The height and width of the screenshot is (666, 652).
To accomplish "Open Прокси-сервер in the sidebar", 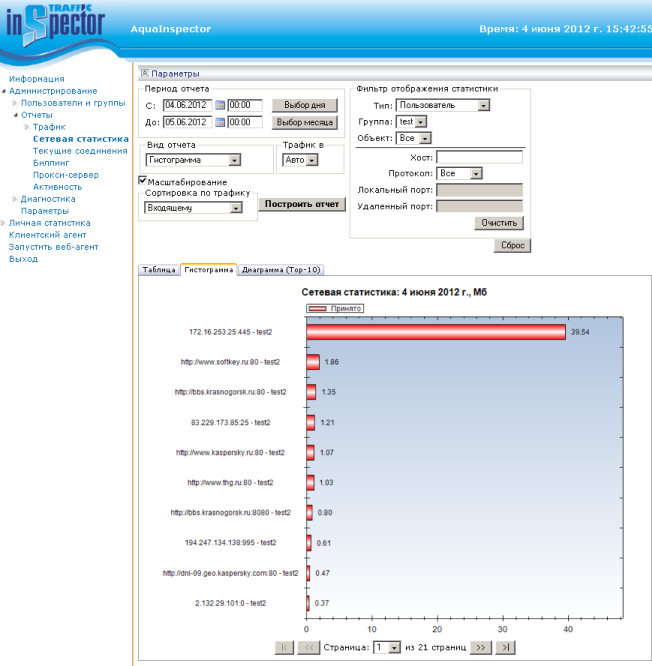I will point(66,175).
